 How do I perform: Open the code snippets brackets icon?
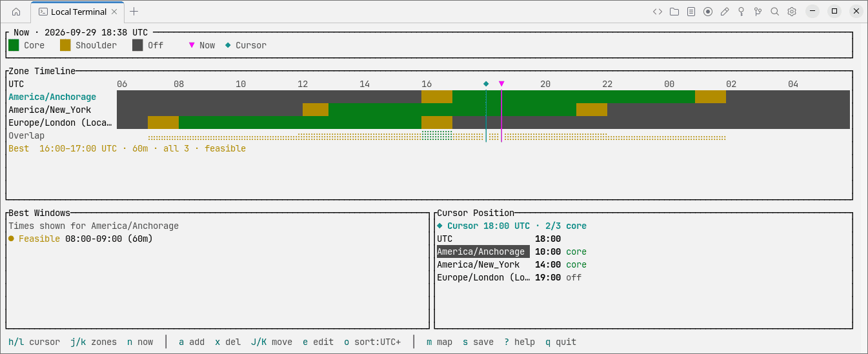click(x=658, y=12)
